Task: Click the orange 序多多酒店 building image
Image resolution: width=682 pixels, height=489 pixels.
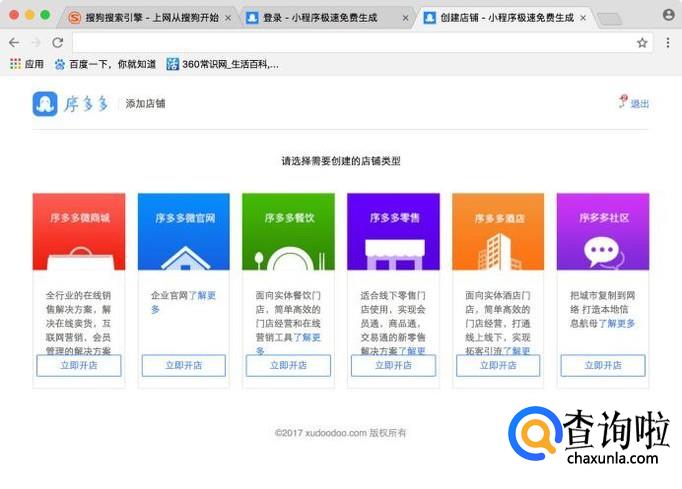Action: click(498, 231)
